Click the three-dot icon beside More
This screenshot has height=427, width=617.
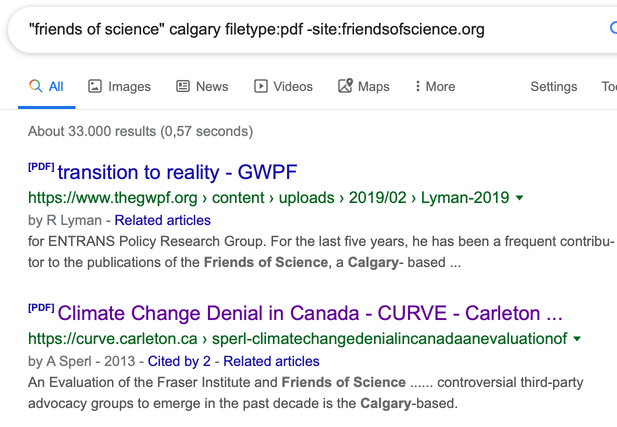[417, 86]
